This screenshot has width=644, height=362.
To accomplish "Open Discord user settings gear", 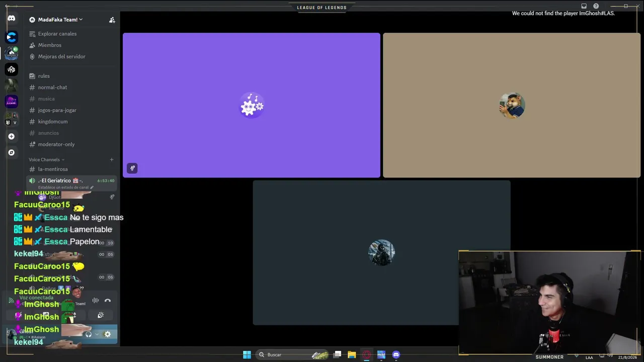I will tap(107, 334).
